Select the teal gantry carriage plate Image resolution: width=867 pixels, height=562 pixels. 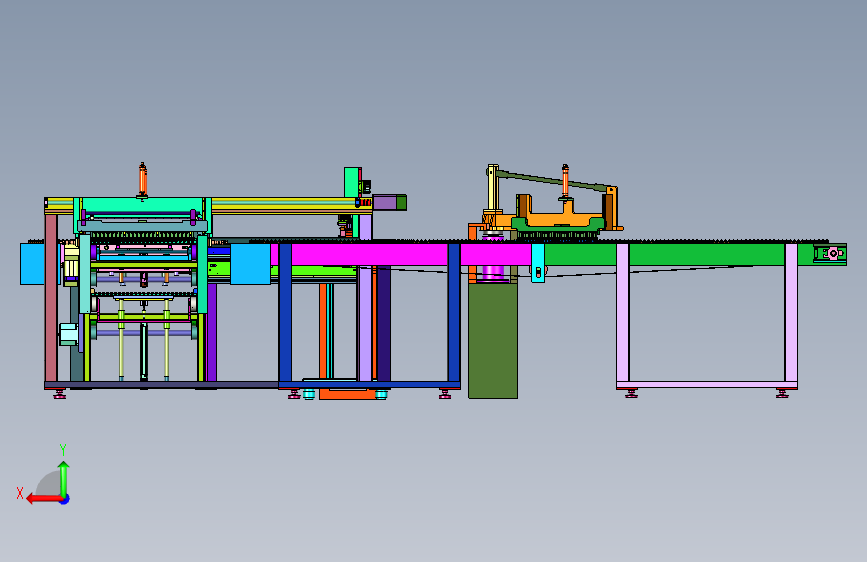(142, 207)
